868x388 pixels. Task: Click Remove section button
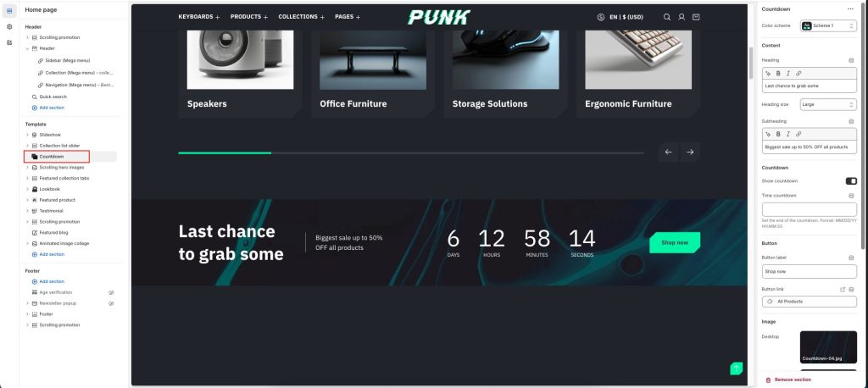coord(788,380)
